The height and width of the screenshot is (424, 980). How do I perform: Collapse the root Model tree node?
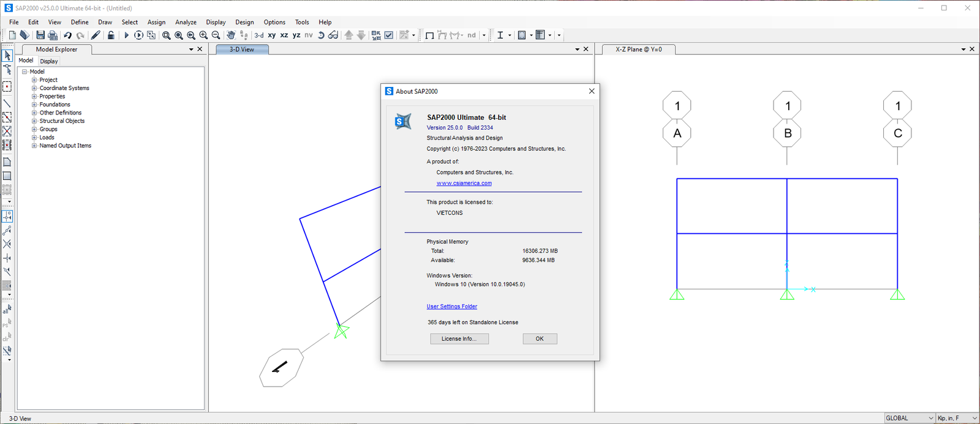tap(24, 72)
